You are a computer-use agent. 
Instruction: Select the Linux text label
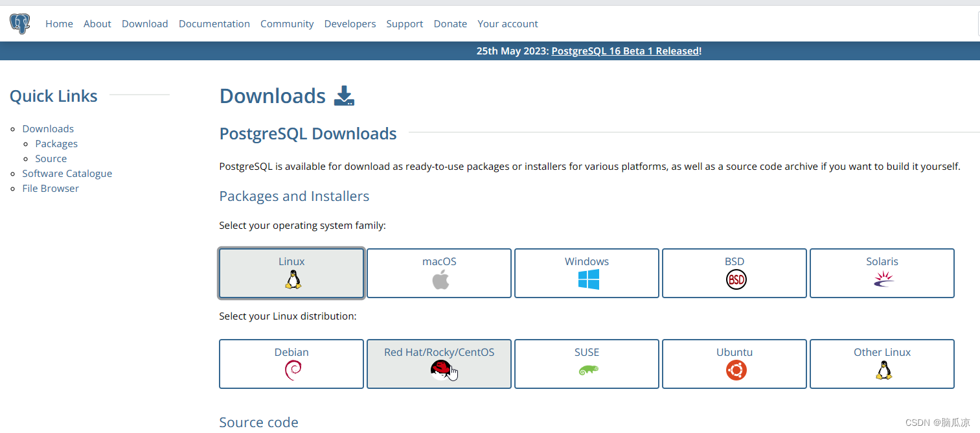[291, 262]
